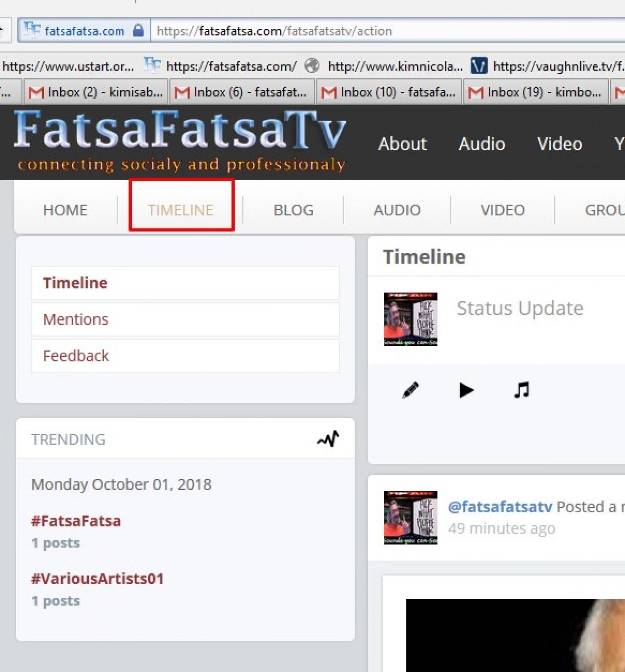Click the About link in header

coord(402,144)
